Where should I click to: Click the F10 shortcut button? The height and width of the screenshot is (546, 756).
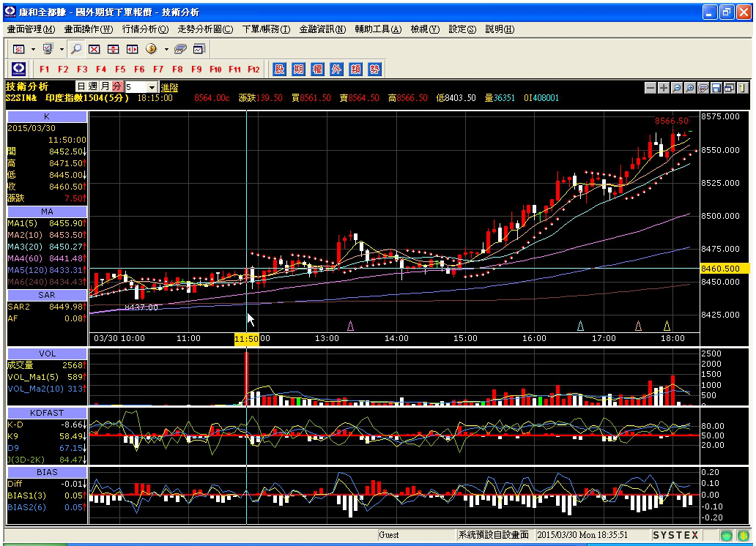[x=215, y=69]
